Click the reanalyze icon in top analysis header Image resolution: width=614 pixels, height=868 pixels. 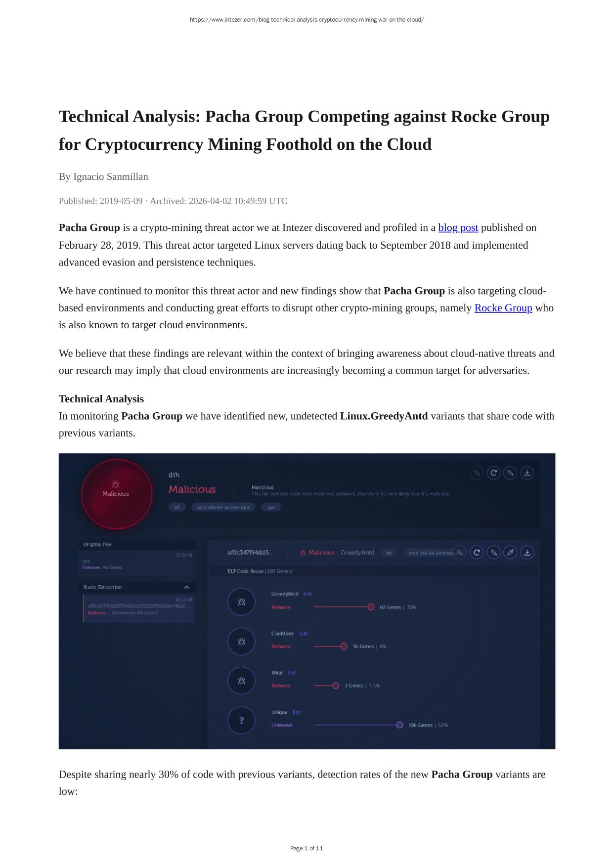click(493, 473)
